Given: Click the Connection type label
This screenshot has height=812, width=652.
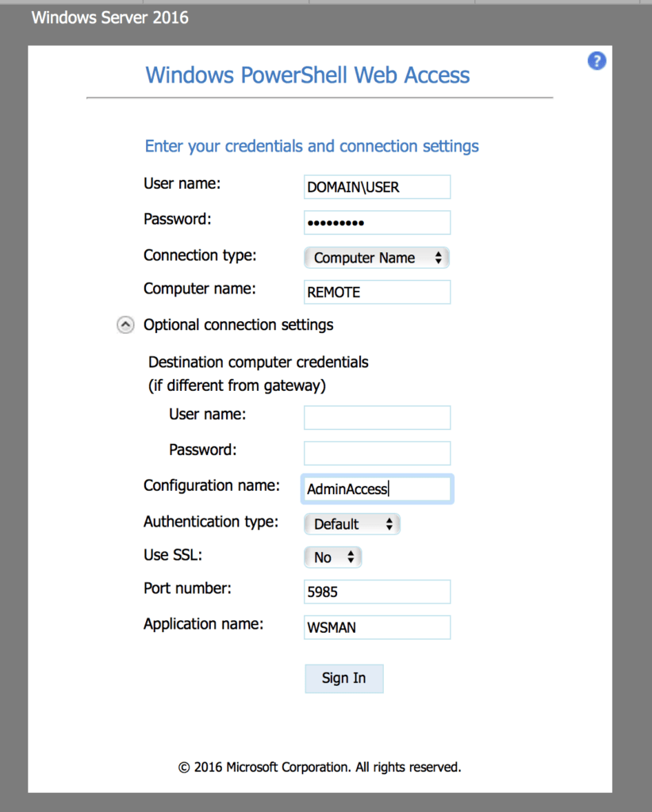Looking at the screenshot, I should point(200,255).
